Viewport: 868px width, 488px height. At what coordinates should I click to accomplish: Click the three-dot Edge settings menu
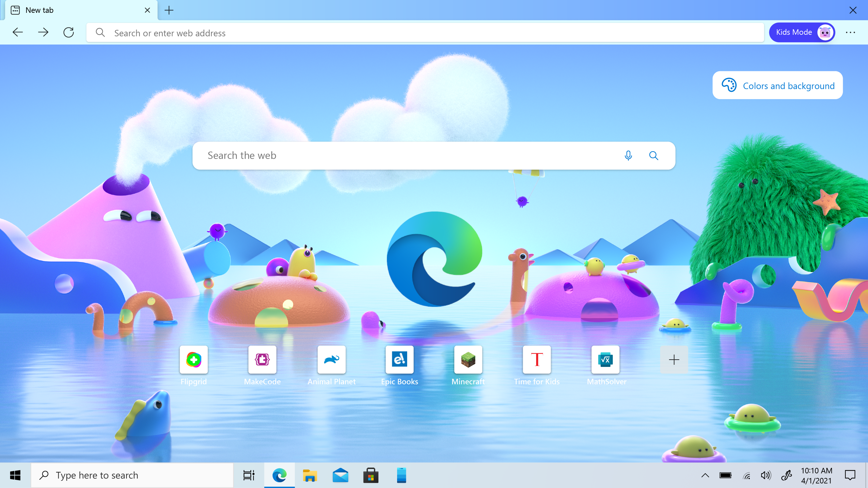tap(851, 32)
